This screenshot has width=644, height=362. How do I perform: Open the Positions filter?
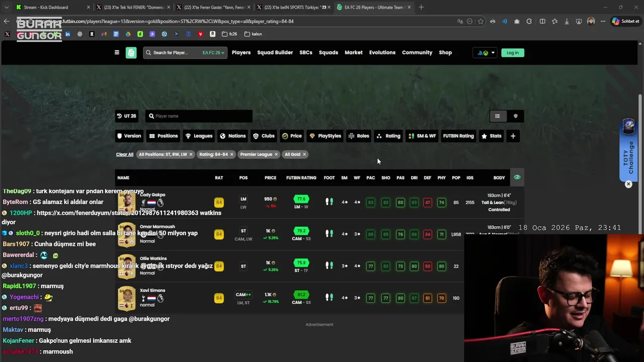pyautogui.click(x=164, y=136)
